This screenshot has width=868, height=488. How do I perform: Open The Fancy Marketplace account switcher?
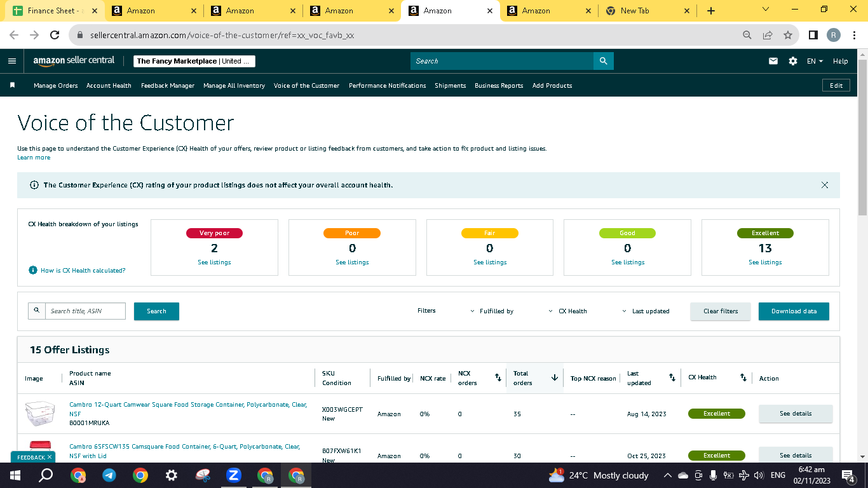coord(194,61)
